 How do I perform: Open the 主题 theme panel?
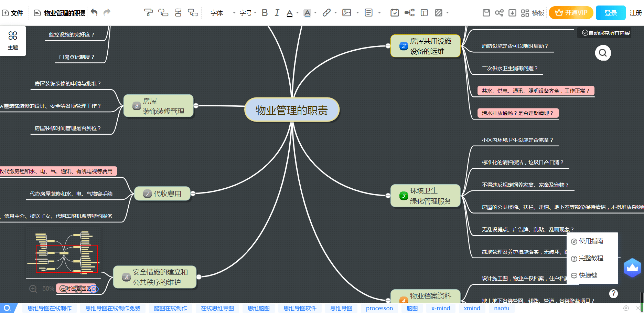13,41
